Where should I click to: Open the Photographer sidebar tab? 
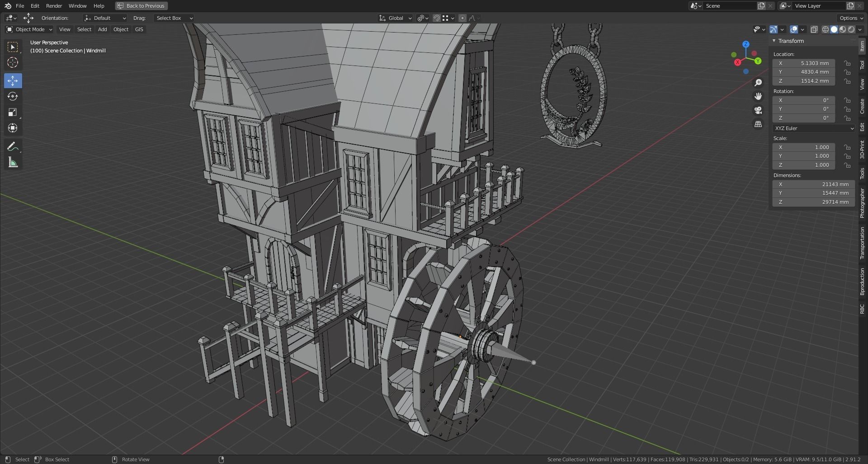tap(863, 203)
